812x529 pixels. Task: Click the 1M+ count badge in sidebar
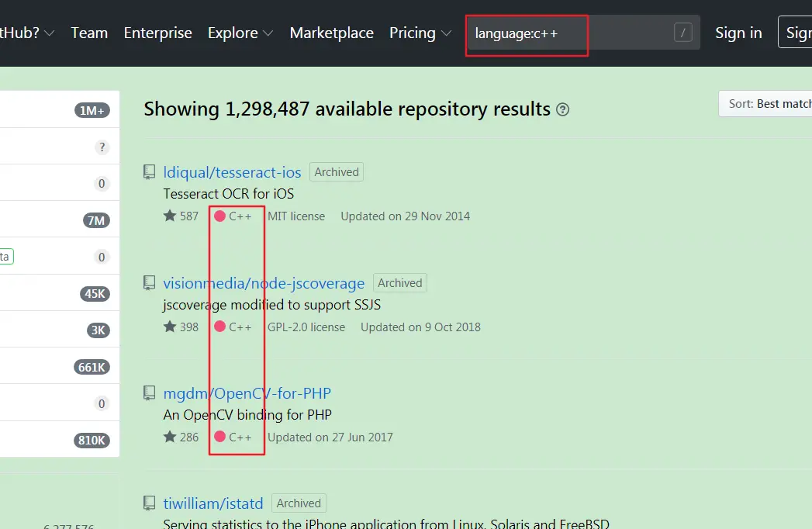tap(92, 110)
